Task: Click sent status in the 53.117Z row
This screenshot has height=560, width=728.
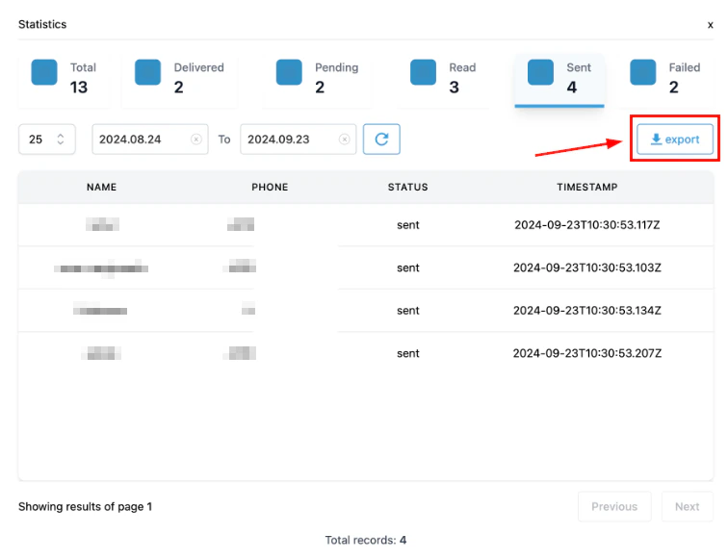Action: click(408, 225)
